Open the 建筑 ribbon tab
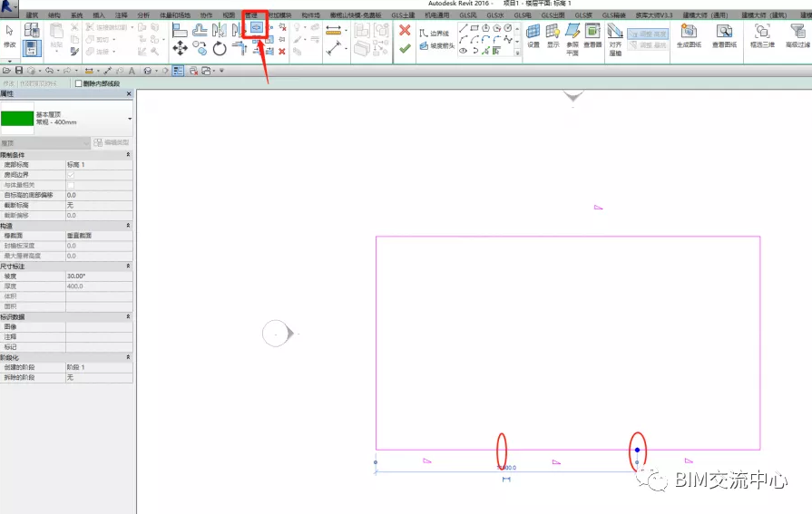This screenshot has height=514, width=812. (x=32, y=15)
